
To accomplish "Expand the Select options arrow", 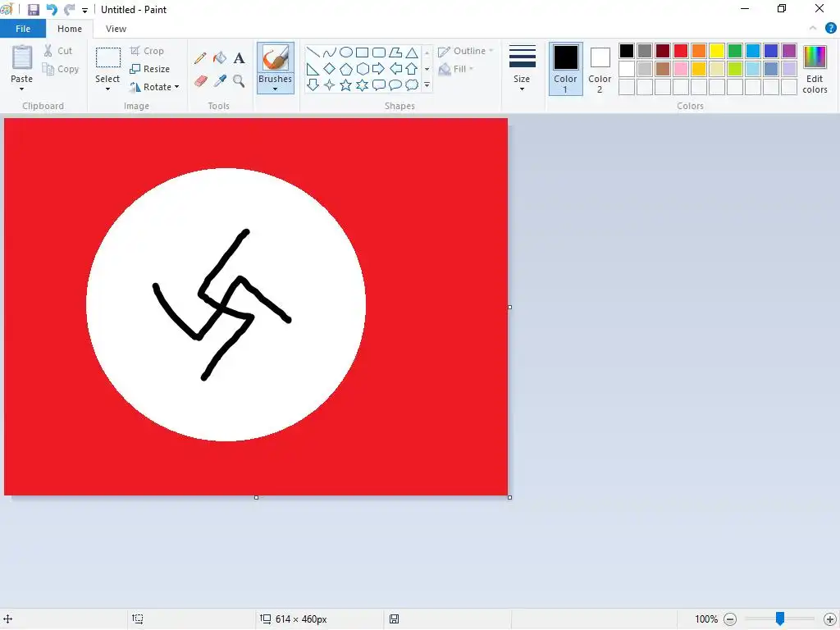I will click(107, 89).
